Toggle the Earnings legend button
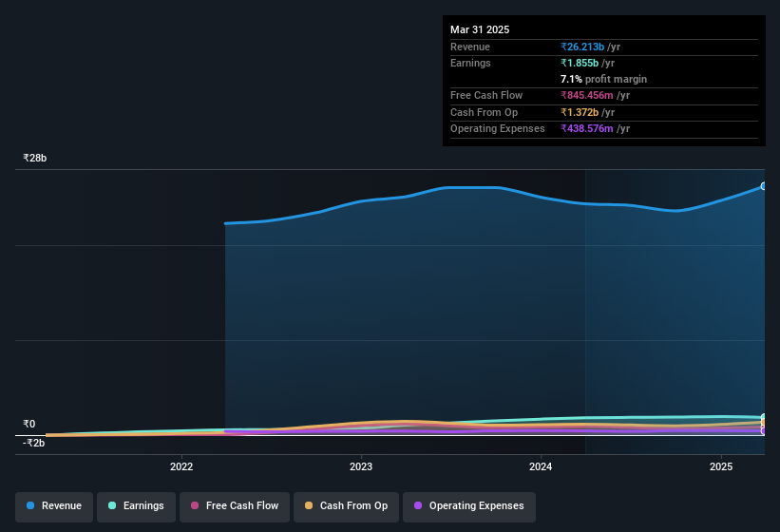This screenshot has height=532, width=780. point(136,506)
